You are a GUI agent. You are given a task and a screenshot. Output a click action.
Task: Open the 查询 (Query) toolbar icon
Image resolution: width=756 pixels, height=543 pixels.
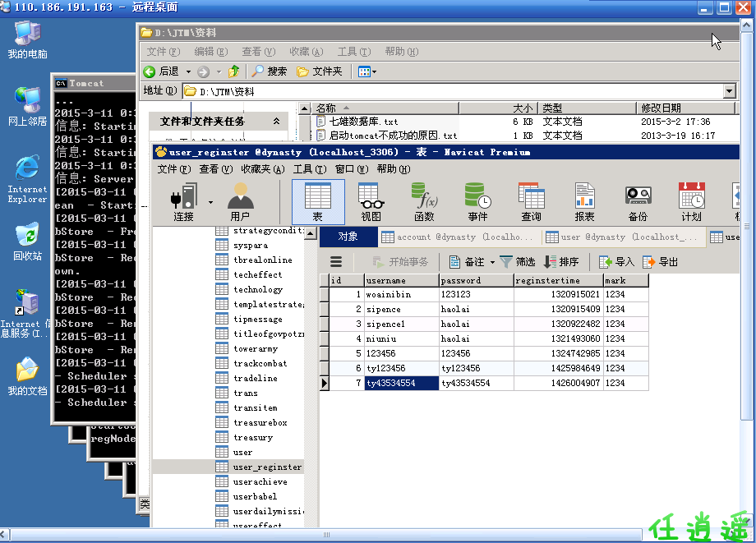point(531,200)
